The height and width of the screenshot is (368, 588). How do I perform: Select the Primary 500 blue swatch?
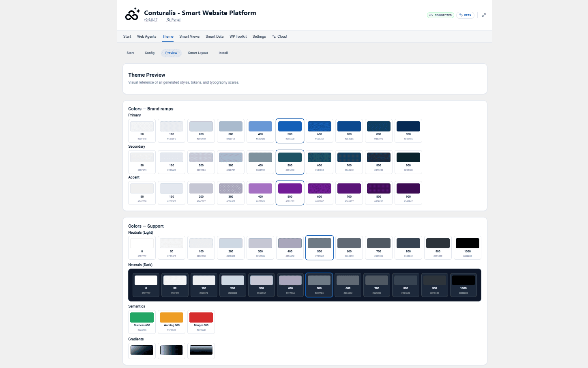point(290,131)
